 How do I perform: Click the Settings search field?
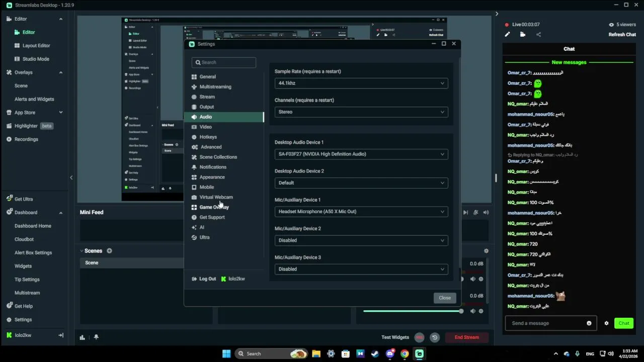pyautogui.click(x=224, y=62)
